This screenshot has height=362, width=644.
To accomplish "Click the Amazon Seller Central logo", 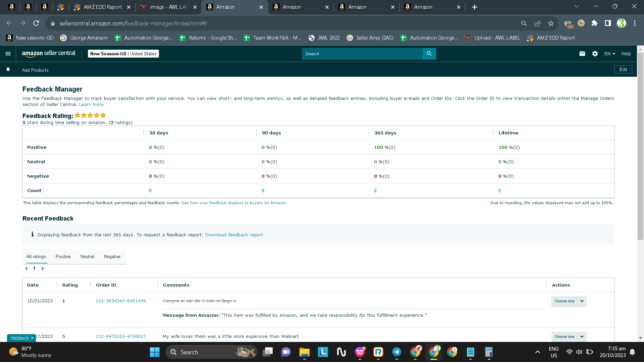I will click(x=49, y=54).
